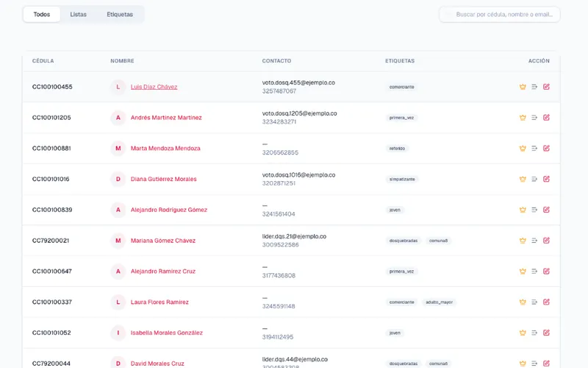Screen dimensions: 588x368
Task: Click the "L" avatar next to Luis Díaz Chávez
Action: pos(118,87)
